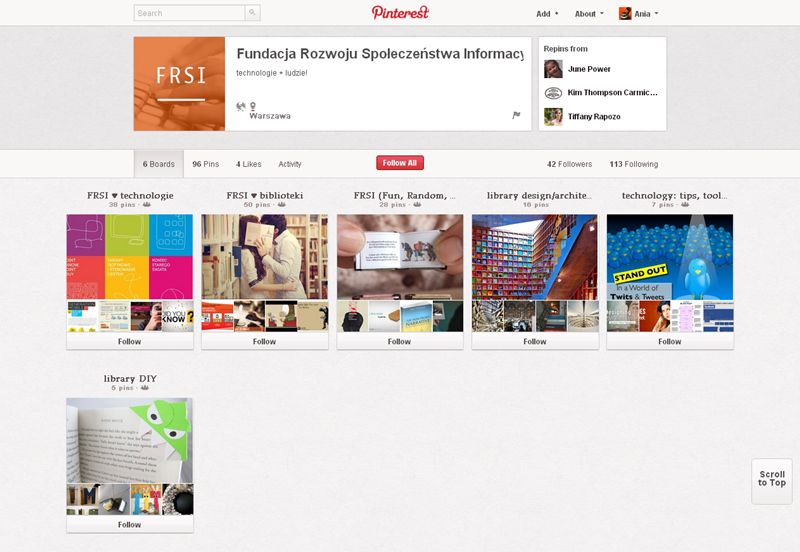Click the Pinterest logo

pyautogui.click(x=400, y=13)
